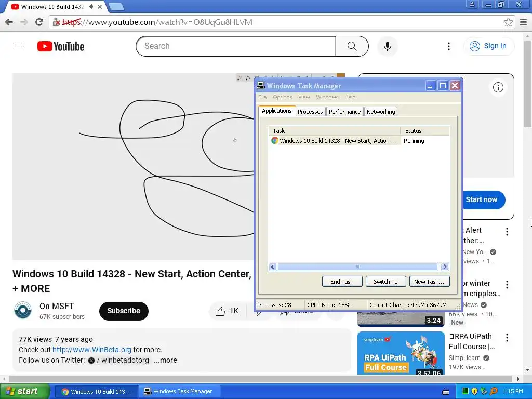
Task: Click the magnifier tray icon
Action: 494,392
